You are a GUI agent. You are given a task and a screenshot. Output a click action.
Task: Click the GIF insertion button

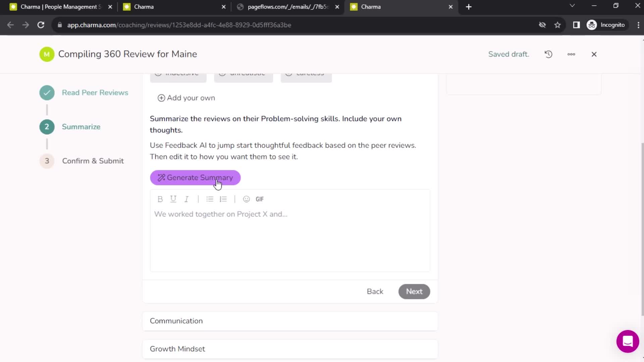pos(260,199)
